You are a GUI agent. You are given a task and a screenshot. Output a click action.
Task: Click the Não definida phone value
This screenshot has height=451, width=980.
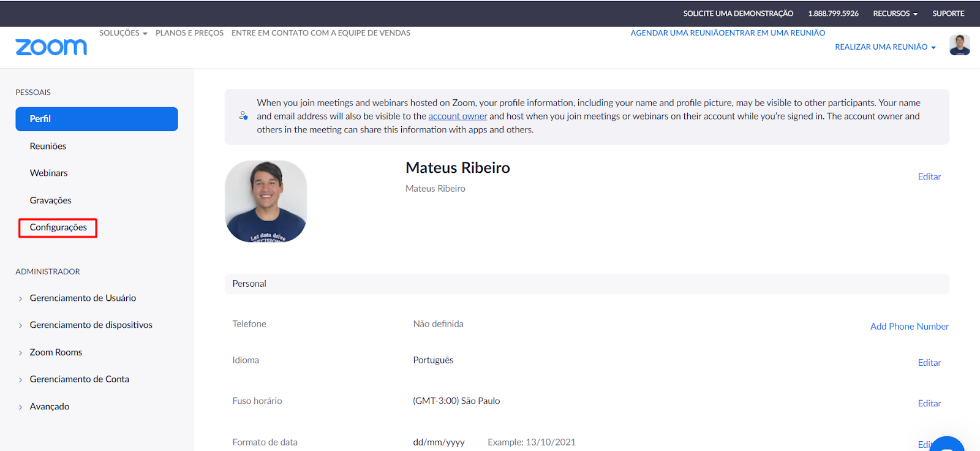coord(438,324)
